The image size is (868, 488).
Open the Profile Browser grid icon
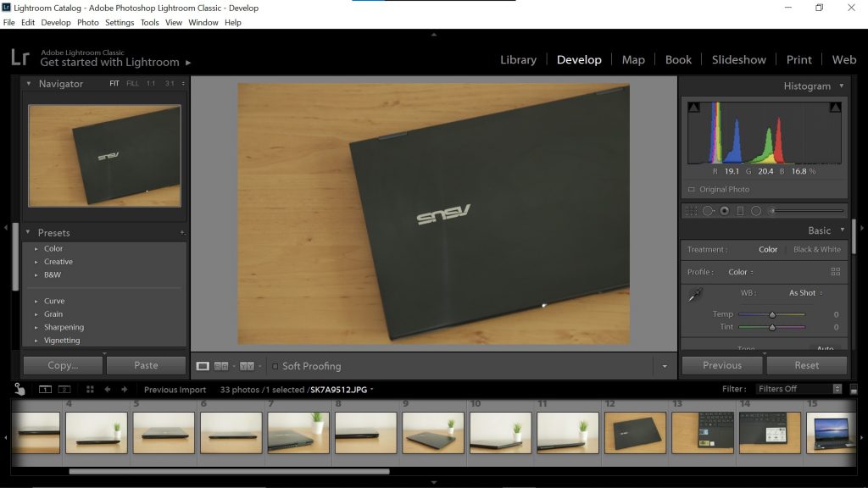(x=835, y=272)
